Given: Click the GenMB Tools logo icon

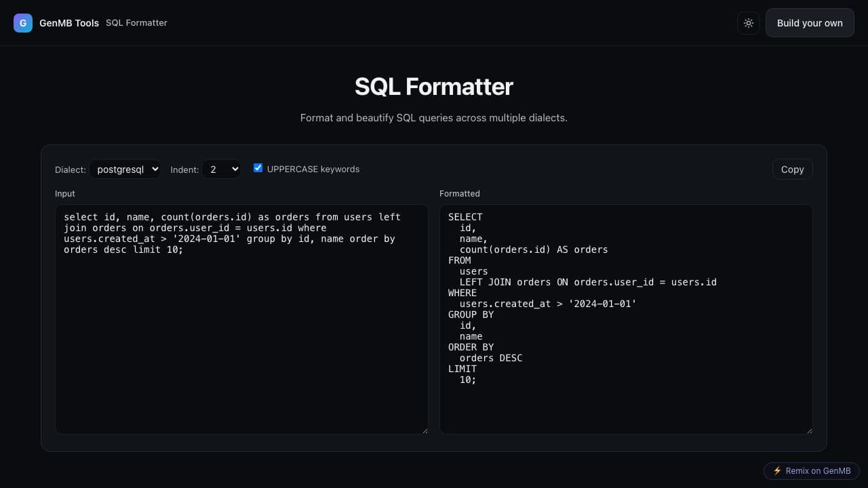Looking at the screenshot, I should pos(23,23).
